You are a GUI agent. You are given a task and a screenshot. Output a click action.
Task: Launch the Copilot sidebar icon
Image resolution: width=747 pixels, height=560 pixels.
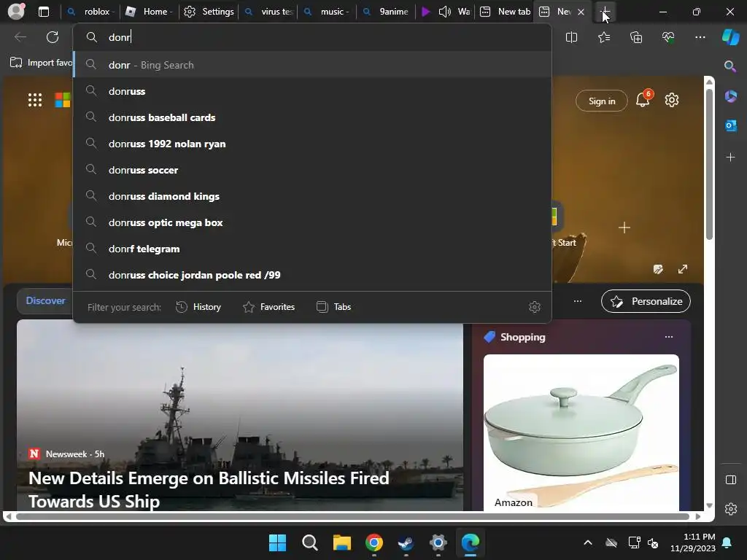click(x=730, y=37)
